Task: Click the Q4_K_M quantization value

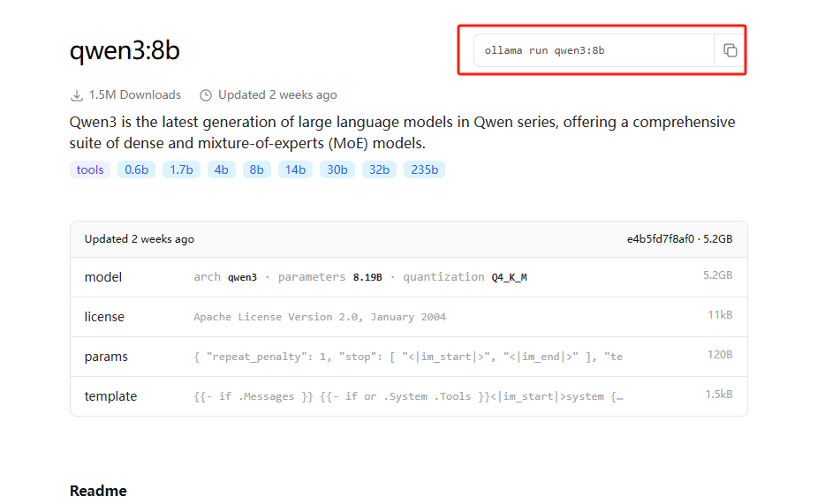Action: 510,277
